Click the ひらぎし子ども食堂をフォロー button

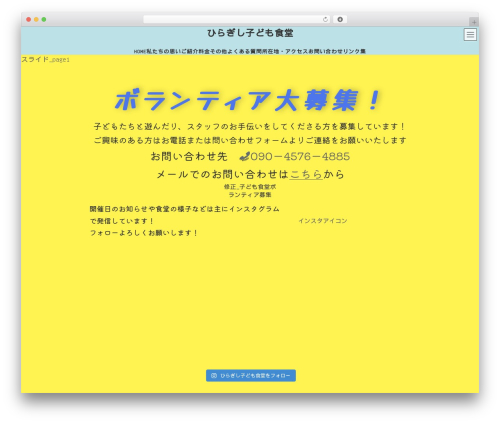(x=251, y=376)
